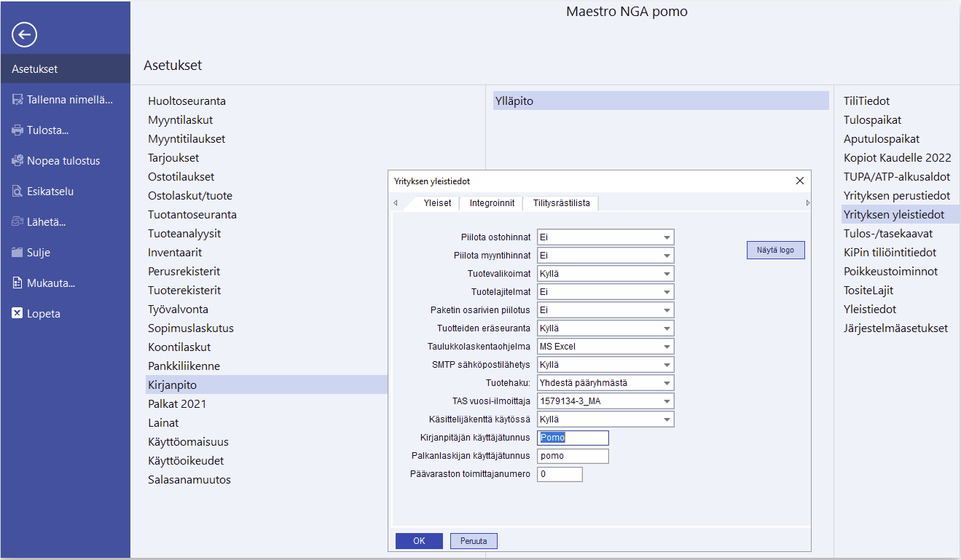Screen dimensions: 961x560
Task: Click the Tulosta printer icon
Action: point(17,130)
